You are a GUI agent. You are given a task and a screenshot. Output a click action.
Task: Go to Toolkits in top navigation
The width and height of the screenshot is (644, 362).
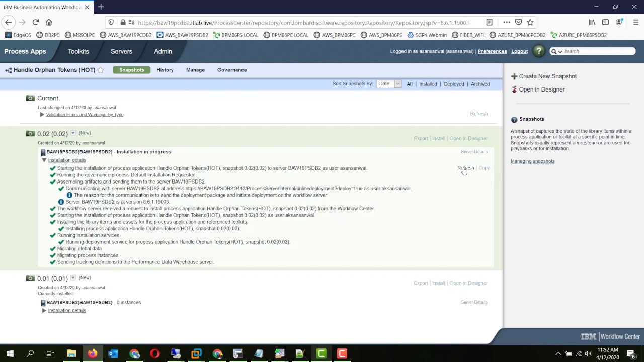tap(78, 51)
